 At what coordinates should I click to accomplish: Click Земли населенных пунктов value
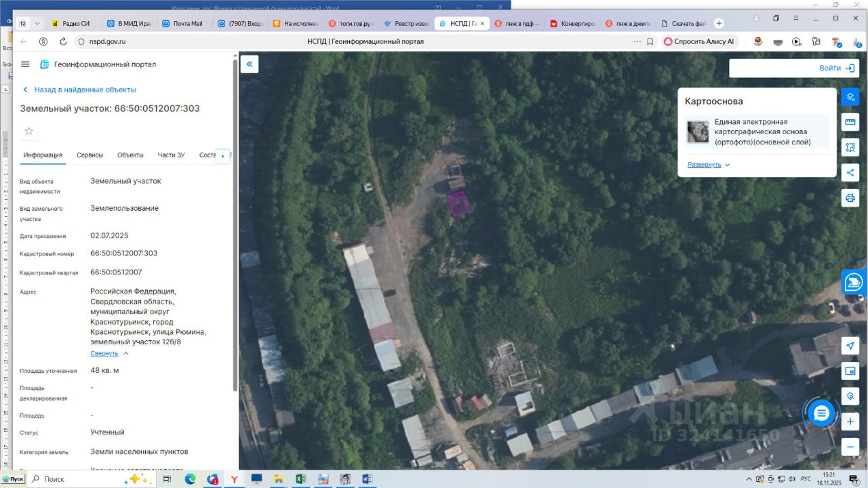(139, 451)
